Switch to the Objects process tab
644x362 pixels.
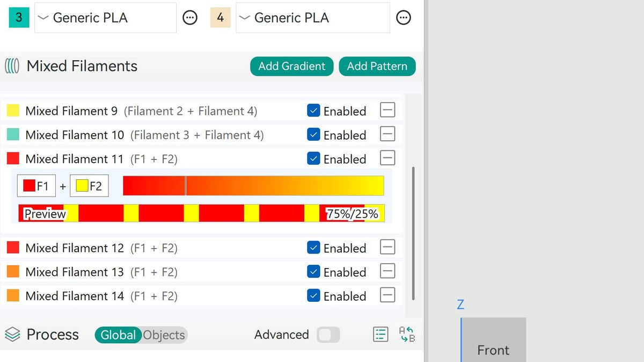[164, 335]
